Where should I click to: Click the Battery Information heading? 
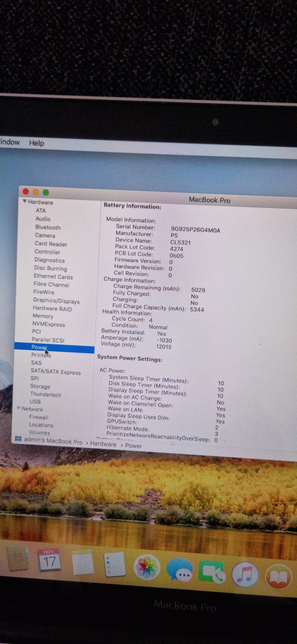click(x=132, y=206)
